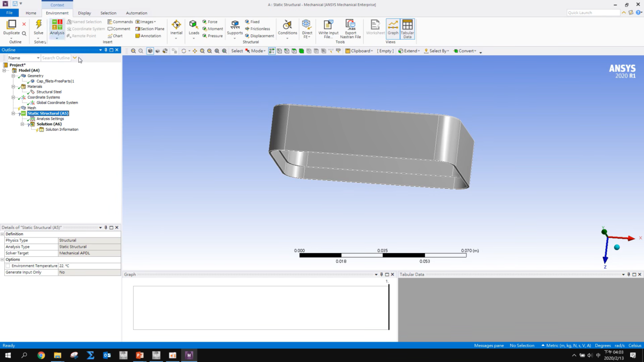Open the Loads dropdown
This screenshot has height=362, width=644.
point(194,28)
